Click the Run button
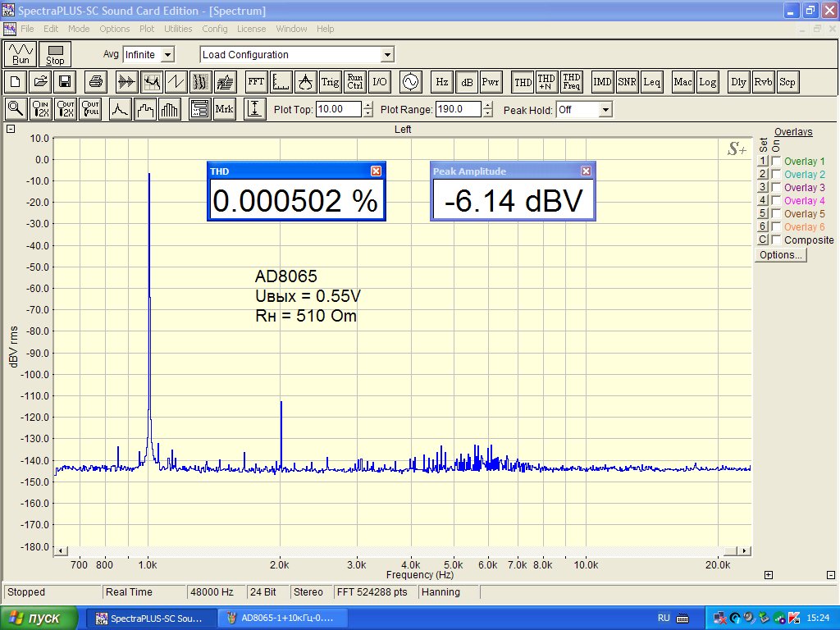Viewport: 840px width, 630px height. point(21,54)
